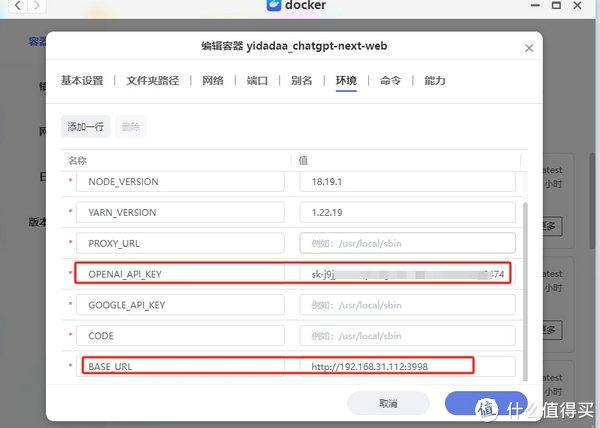Switch to the 能力 tab
The image size is (600, 428).
coord(435,80)
